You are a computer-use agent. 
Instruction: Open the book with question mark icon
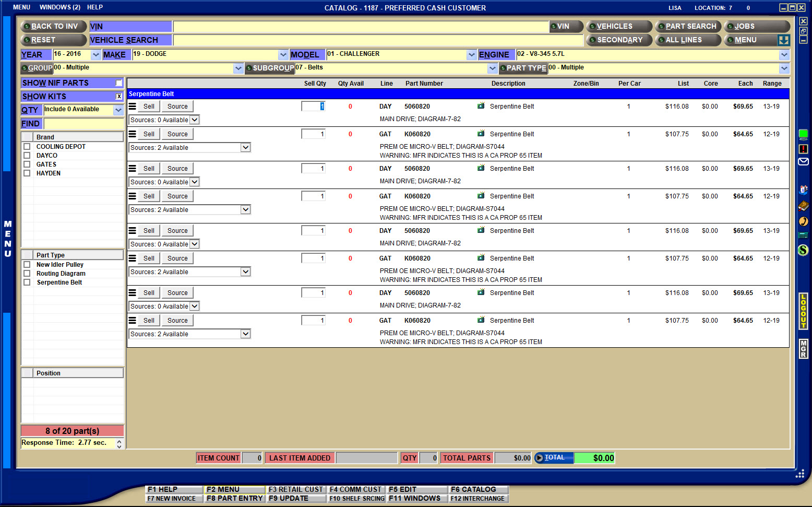(803, 206)
